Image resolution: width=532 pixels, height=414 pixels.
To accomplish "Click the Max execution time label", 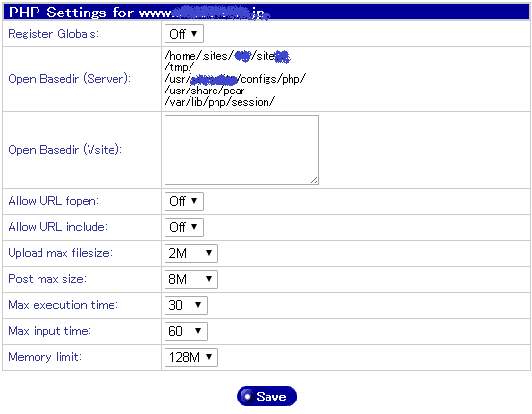I will (x=63, y=305).
